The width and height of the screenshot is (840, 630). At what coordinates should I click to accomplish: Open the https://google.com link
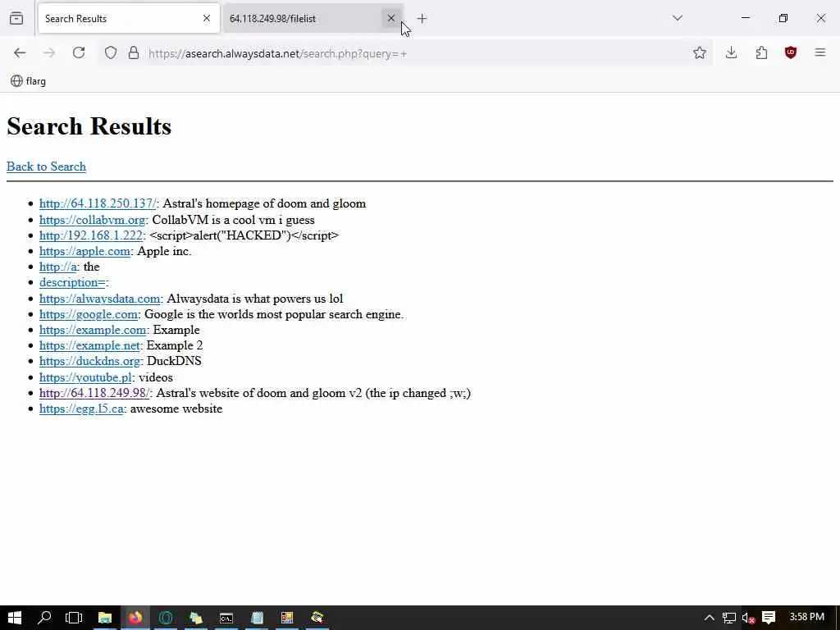pos(89,314)
